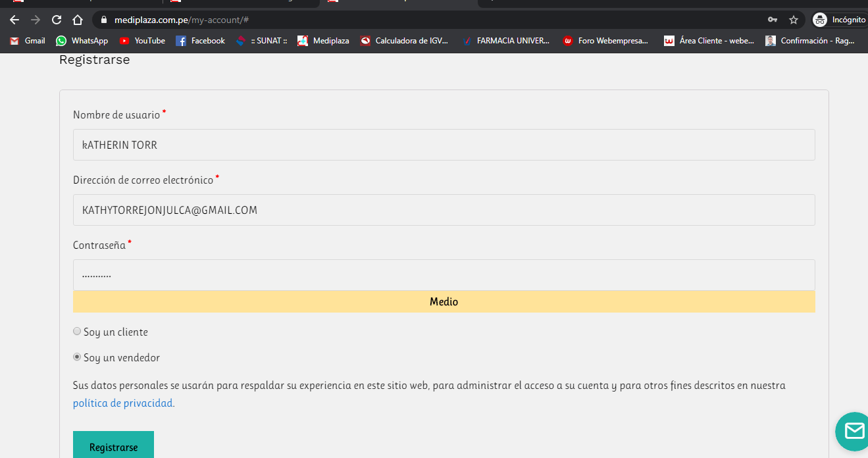The image size is (868, 458).
Task: Open the browser home page
Action: click(78, 20)
